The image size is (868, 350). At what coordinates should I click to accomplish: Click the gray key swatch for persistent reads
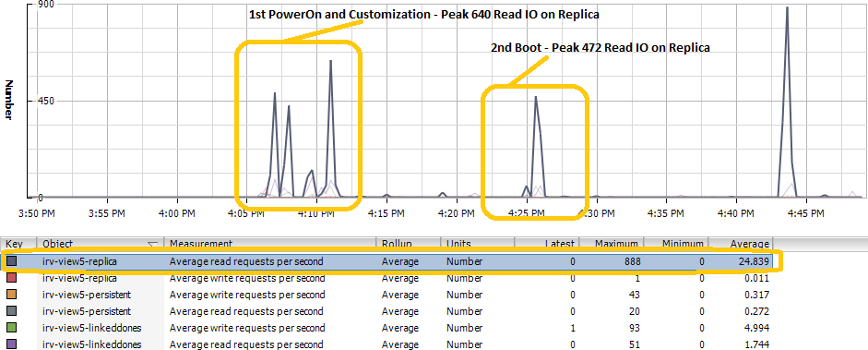click(12, 311)
